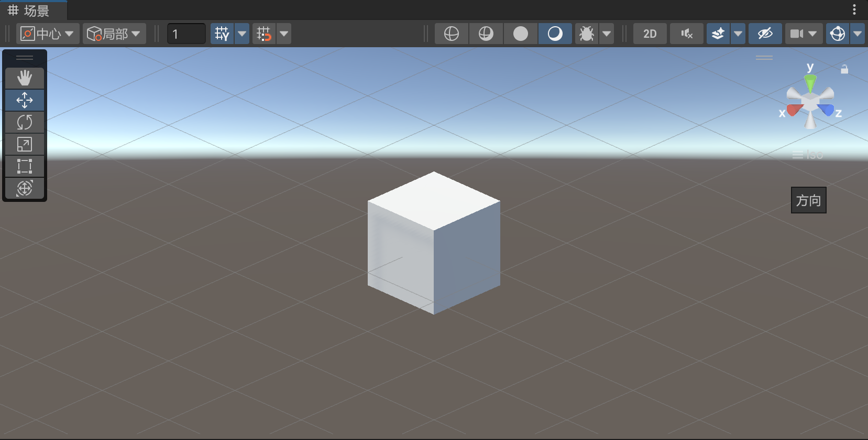
Task: Switch to lit shaded draw mode
Action: click(555, 34)
